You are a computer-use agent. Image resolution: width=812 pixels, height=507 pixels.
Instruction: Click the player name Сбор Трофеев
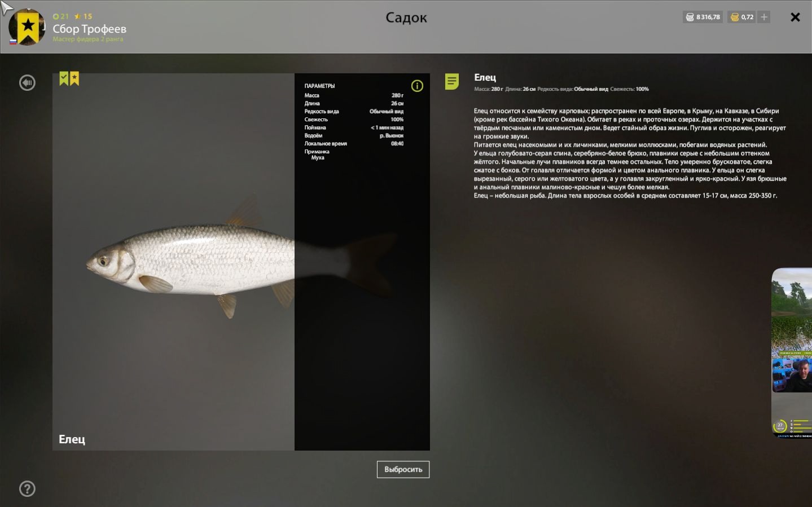89,29
